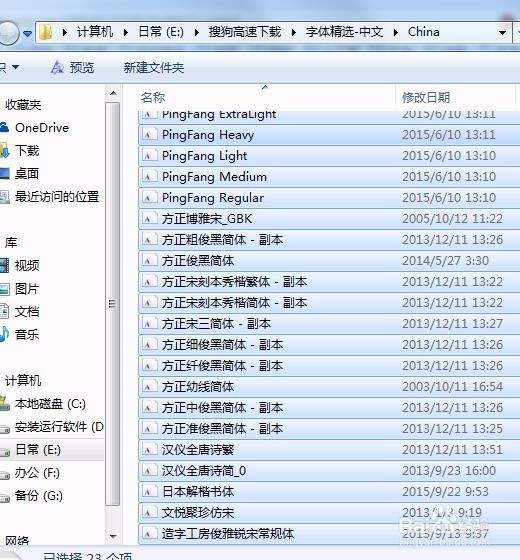Screen dimensions: 520x560
Task: Click the sidebar scrollbar down arrow
Action: coord(113,536)
